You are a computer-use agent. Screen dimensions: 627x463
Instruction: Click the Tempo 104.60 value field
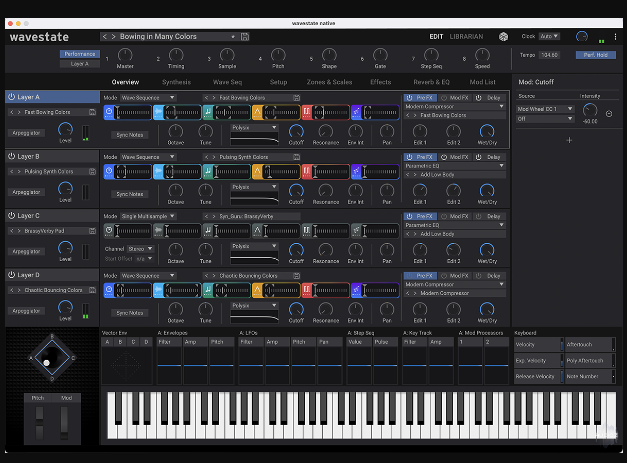(x=549, y=55)
